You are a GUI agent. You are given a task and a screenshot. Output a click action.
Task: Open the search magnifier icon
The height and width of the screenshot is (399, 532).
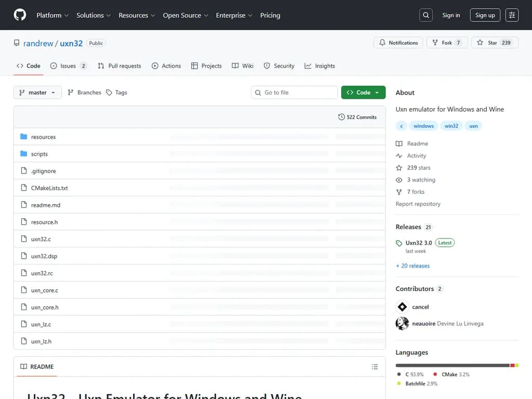point(426,15)
